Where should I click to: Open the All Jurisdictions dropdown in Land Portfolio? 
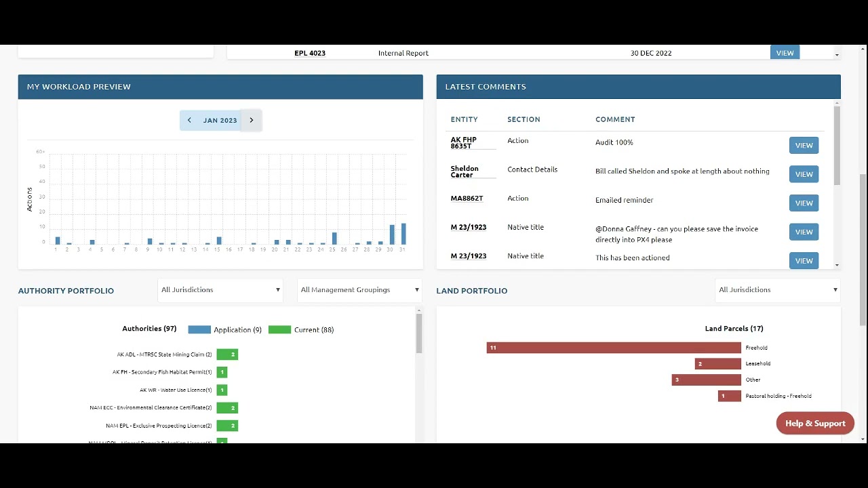tap(778, 290)
